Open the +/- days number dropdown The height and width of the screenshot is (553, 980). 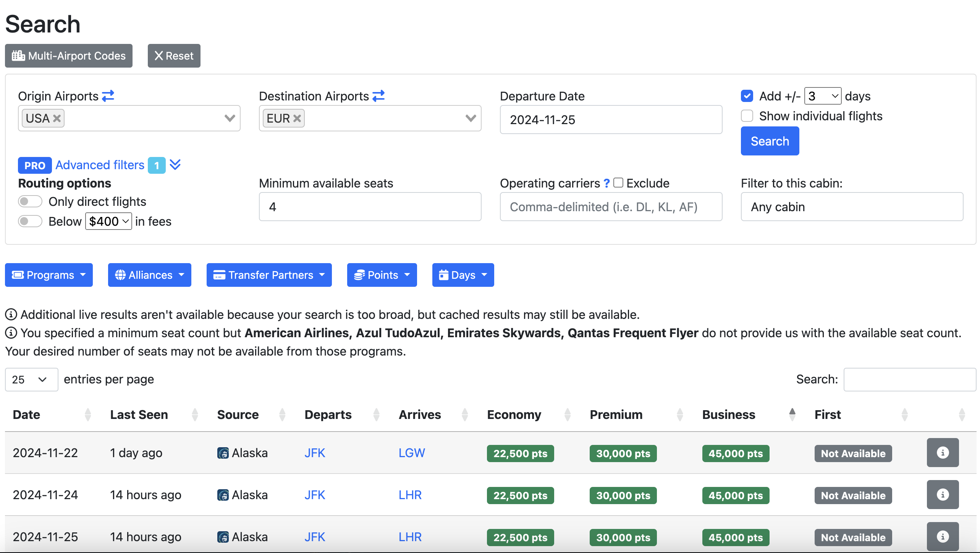pos(823,96)
